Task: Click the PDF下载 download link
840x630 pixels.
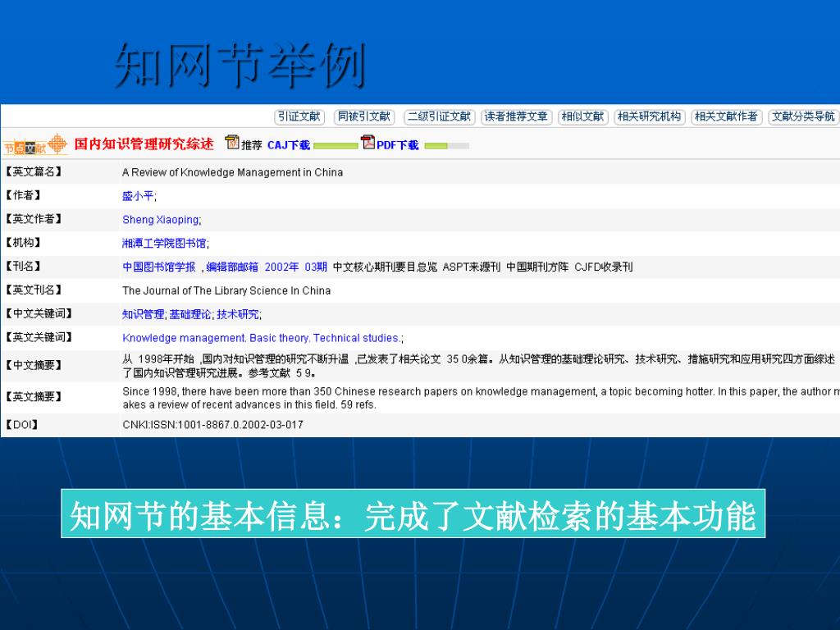Action: 398,145
